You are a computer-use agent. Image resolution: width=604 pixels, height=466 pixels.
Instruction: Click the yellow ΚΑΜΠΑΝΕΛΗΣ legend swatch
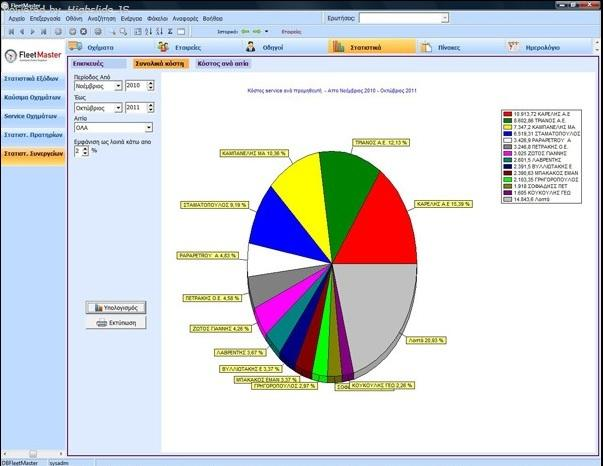coord(508,127)
